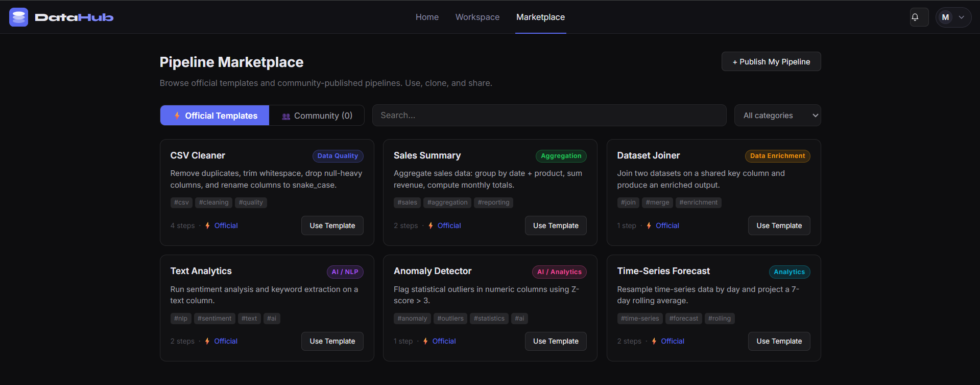Click the #aggregation tag

pos(447,202)
